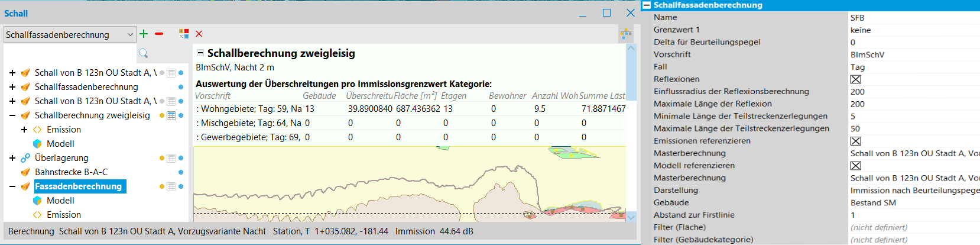This screenshot has height=245, width=980.
Task: Open the hierarchy diagram icon at top right
Action: click(626, 34)
